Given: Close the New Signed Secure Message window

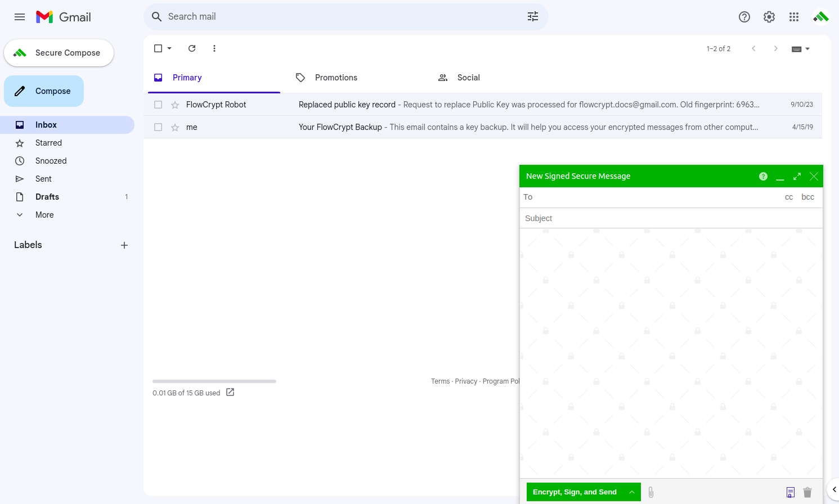Looking at the screenshot, I should (x=814, y=176).
